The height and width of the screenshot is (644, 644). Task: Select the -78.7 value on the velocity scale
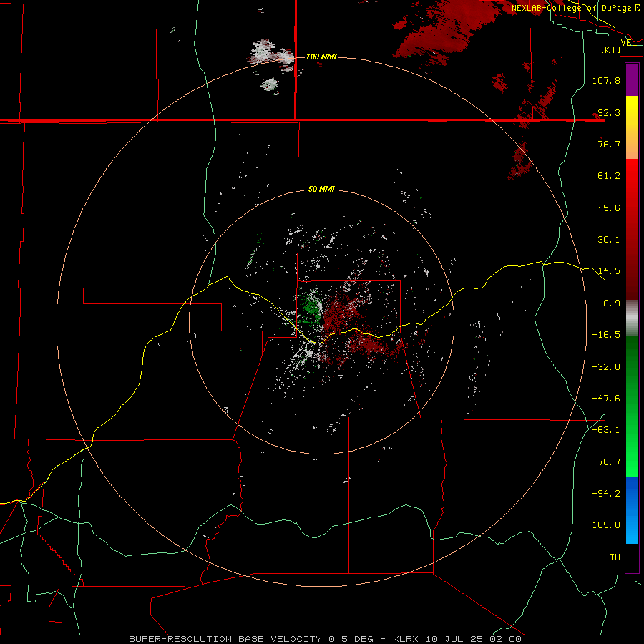[606, 462]
